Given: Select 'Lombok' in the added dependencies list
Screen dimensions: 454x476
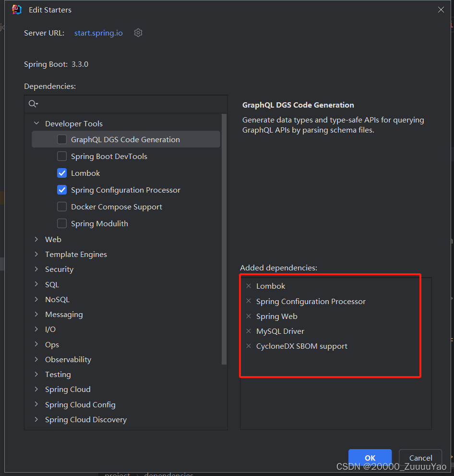Looking at the screenshot, I should (271, 286).
